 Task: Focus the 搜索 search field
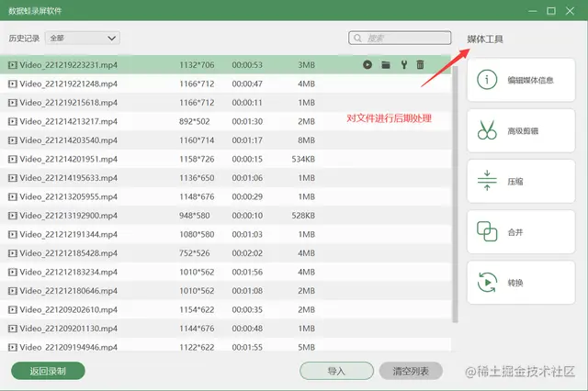(x=400, y=38)
